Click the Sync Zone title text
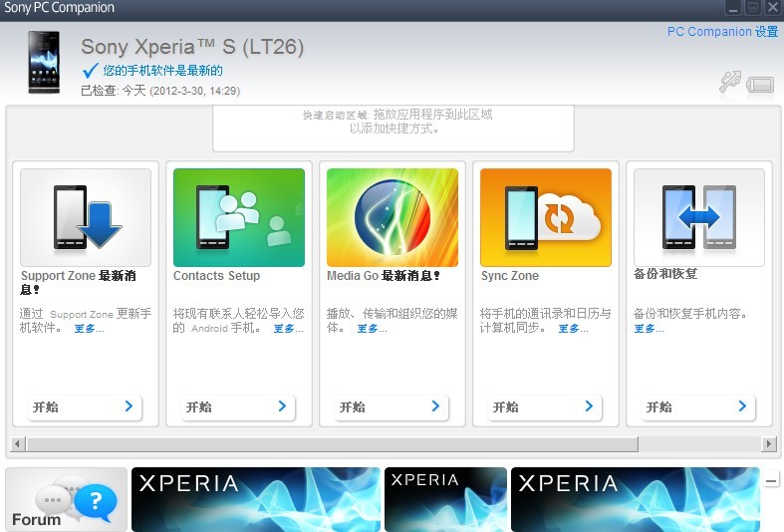Image resolution: width=784 pixels, height=532 pixels. click(509, 276)
